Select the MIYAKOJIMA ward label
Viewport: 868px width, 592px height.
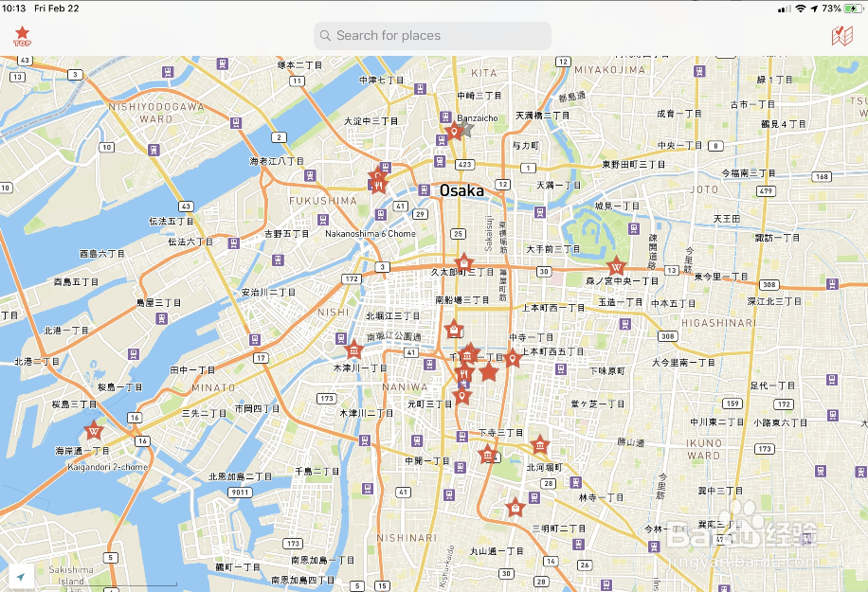pyautogui.click(x=609, y=70)
